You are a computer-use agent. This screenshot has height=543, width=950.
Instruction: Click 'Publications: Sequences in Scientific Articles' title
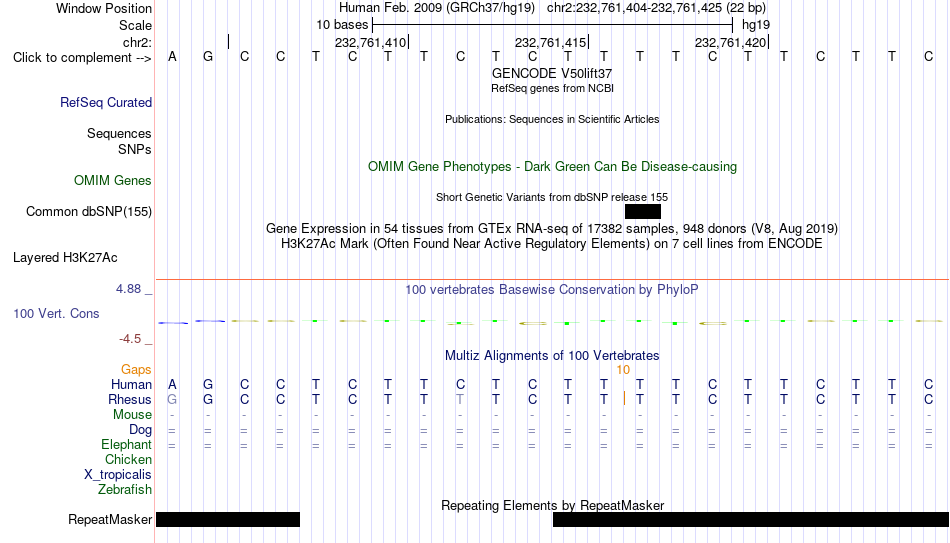point(552,119)
